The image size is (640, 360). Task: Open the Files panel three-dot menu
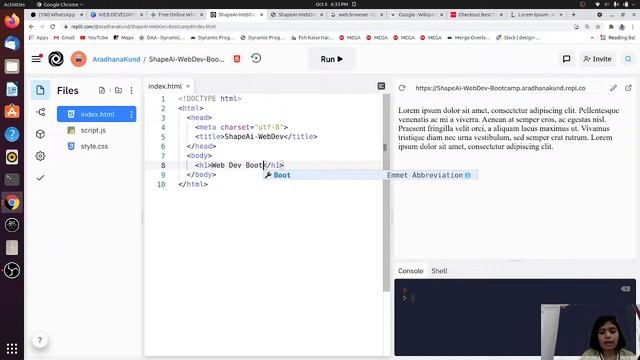131,91
